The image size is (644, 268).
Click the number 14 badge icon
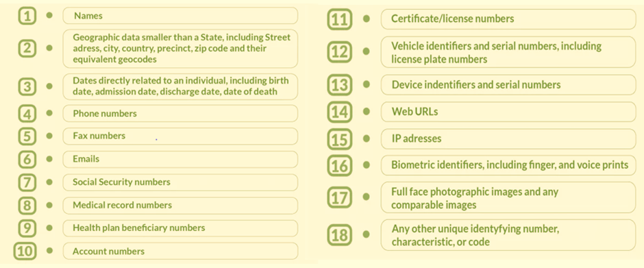pos(340,112)
